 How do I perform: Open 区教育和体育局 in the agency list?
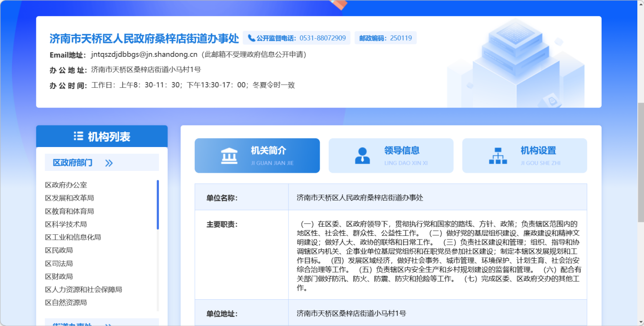click(x=69, y=211)
